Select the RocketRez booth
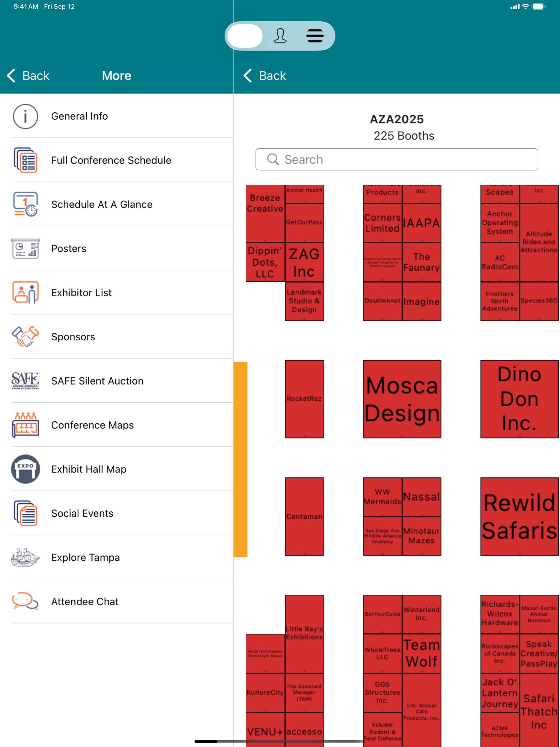560x747 pixels. (x=304, y=399)
